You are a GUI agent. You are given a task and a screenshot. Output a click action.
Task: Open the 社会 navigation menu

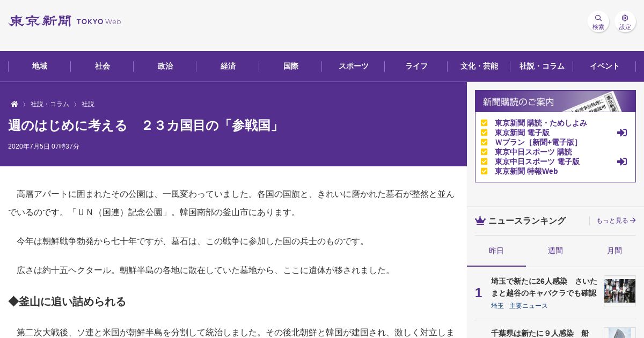coord(103,66)
